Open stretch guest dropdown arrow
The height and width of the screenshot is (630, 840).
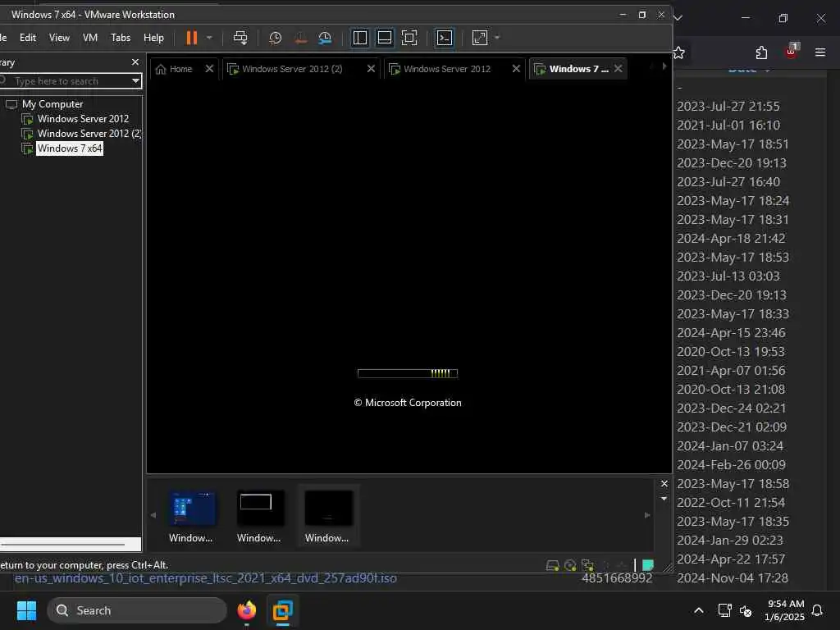point(497,38)
